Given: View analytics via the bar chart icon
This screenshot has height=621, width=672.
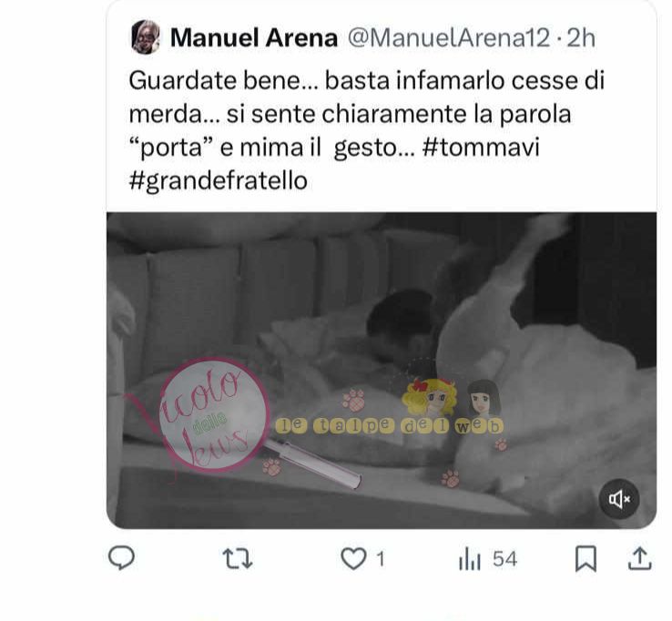Looking at the screenshot, I should [469, 559].
